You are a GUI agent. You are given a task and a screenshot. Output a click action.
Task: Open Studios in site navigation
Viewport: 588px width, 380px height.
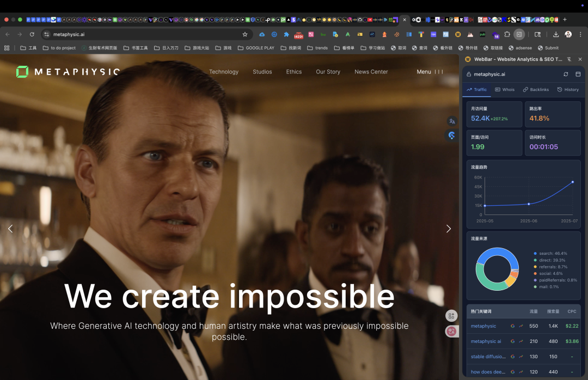point(262,72)
